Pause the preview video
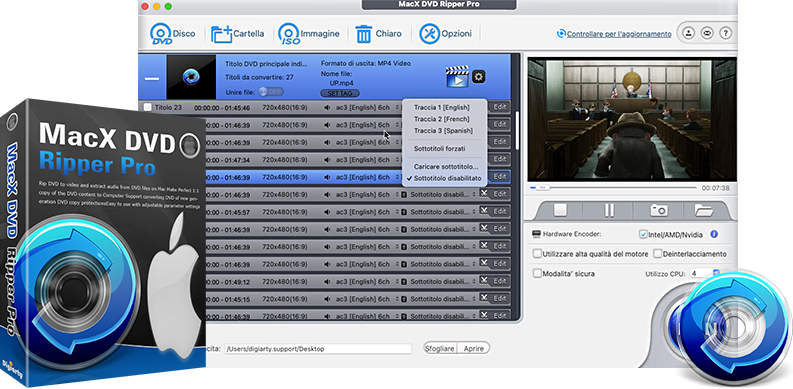 point(609,210)
